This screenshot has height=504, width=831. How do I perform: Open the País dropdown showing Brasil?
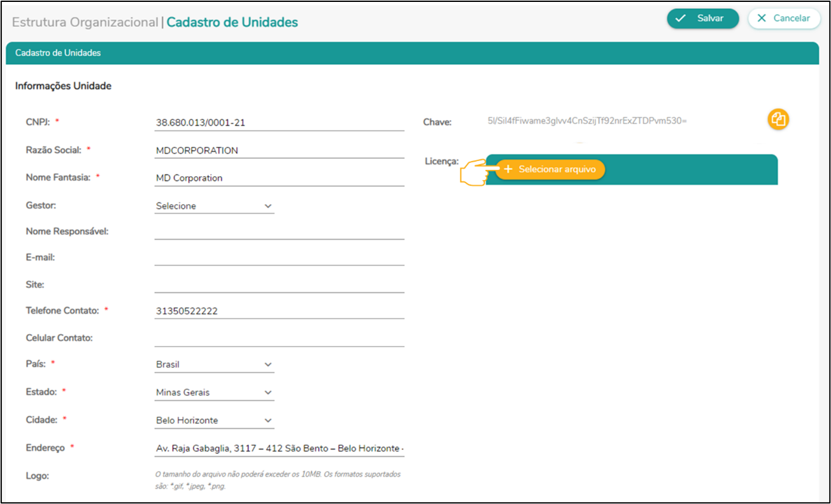214,365
